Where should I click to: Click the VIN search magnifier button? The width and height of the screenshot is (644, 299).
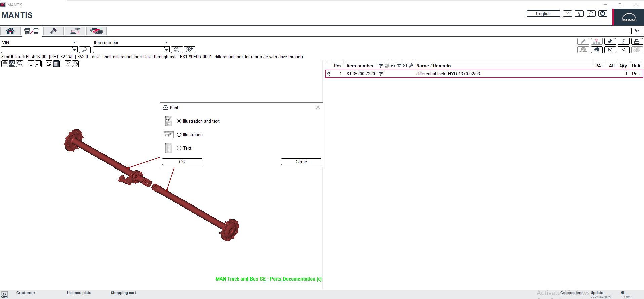click(x=85, y=50)
